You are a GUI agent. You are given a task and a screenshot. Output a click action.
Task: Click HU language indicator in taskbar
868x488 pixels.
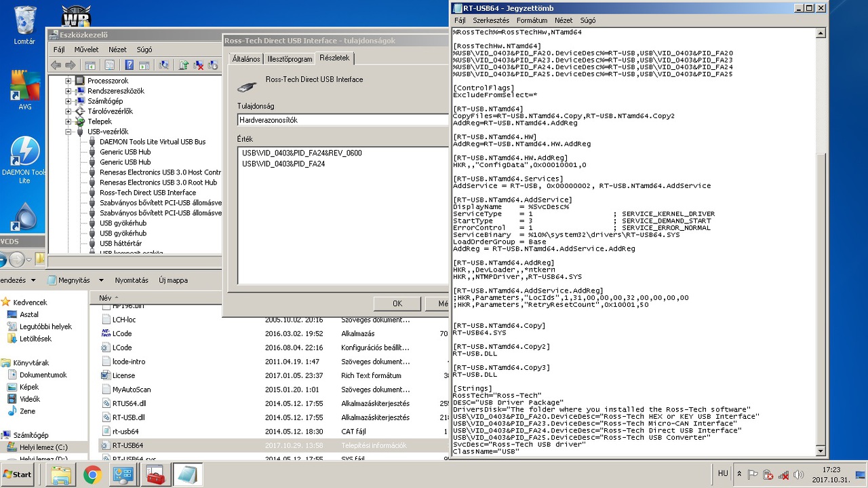[x=723, y=474]
